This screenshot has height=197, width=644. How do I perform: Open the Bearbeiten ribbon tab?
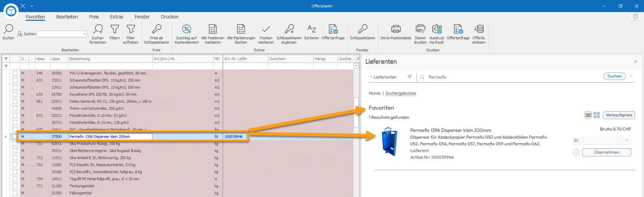tap(67, 17)
